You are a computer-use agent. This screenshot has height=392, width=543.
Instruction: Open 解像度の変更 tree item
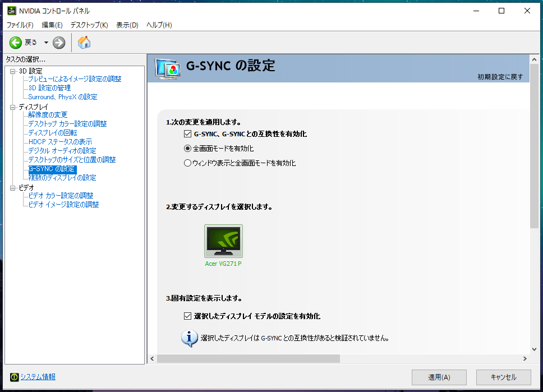click(x=48, y=114)
